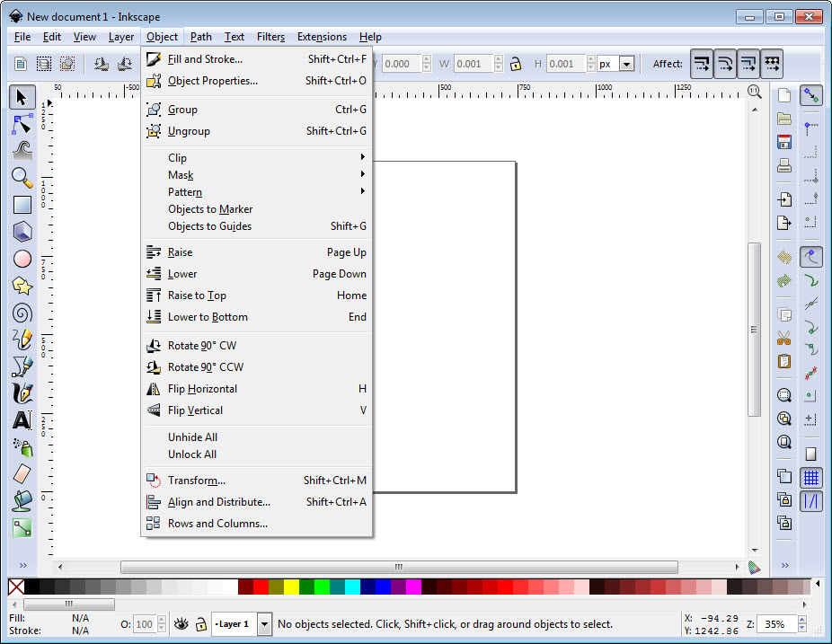Select the Paint Bucket fill tool
The height and width of the screenshot is (644, 832).
(22, 501)
